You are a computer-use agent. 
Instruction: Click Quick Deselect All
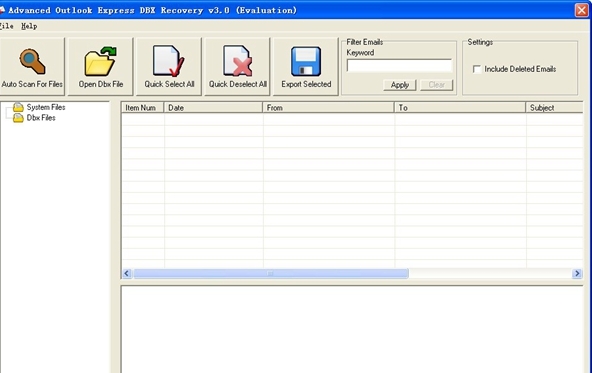(x=237, y=66)
